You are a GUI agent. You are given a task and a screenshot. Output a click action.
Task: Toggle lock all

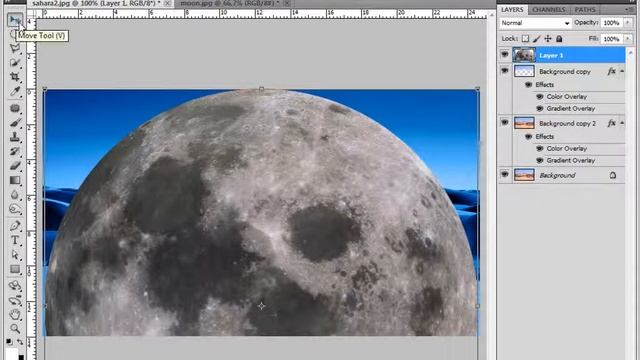tap(559, 39)
